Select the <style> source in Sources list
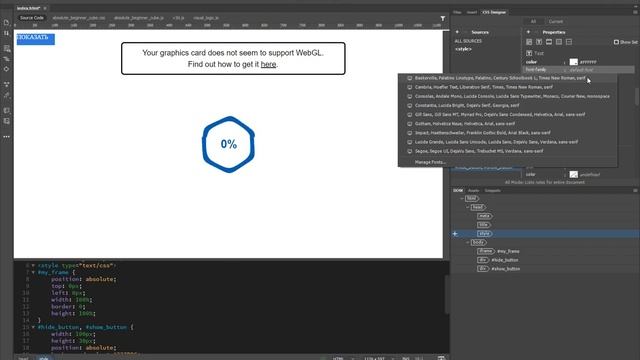The width and height of the screenshot is (640, 360). [463, 49]
